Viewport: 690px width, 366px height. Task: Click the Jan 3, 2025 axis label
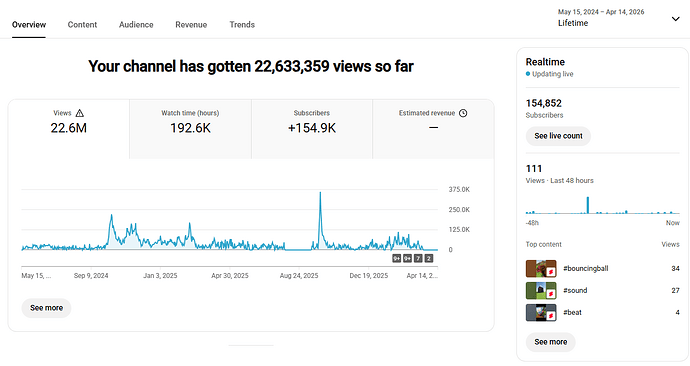pyautogui.click(x=160, y=276)
